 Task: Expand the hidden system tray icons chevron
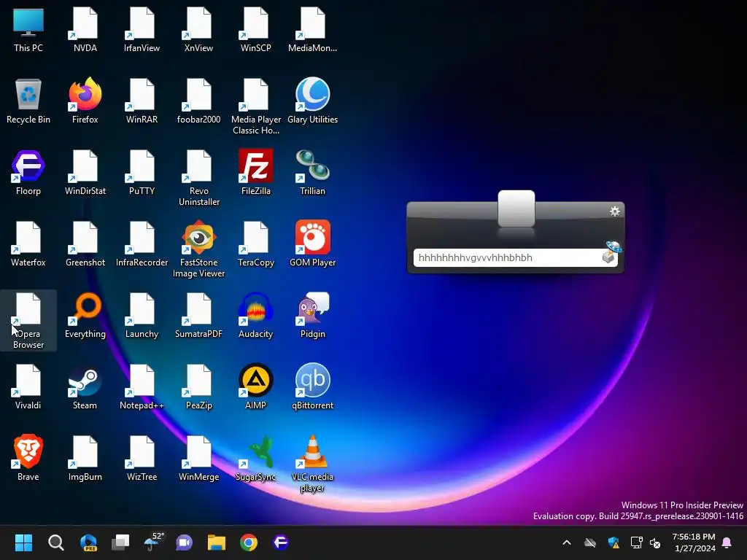coord(566,542)
